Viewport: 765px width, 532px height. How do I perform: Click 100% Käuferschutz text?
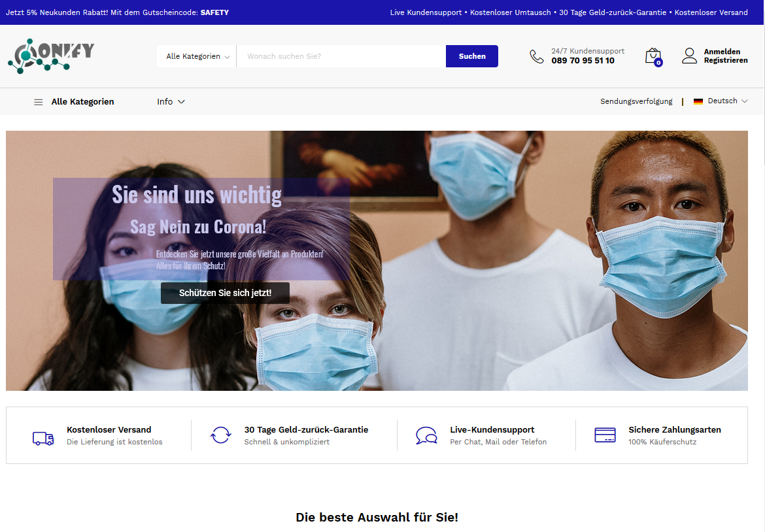pos(662,442)
